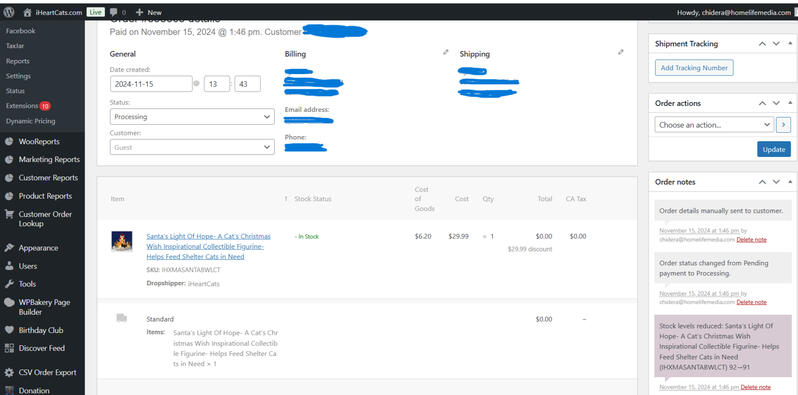
Task: Delete the 'Order status changed' note
Action: 751,302
